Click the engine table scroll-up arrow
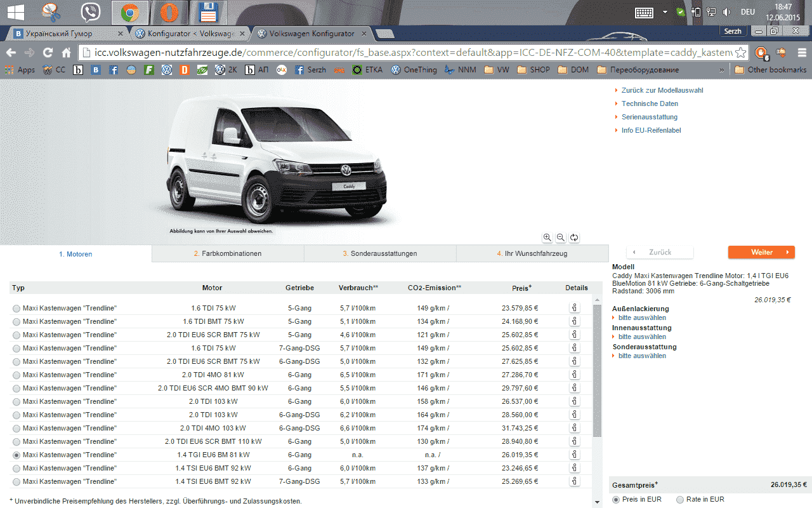Viewport: 812px width, 508px height. [x=597, y=298]
